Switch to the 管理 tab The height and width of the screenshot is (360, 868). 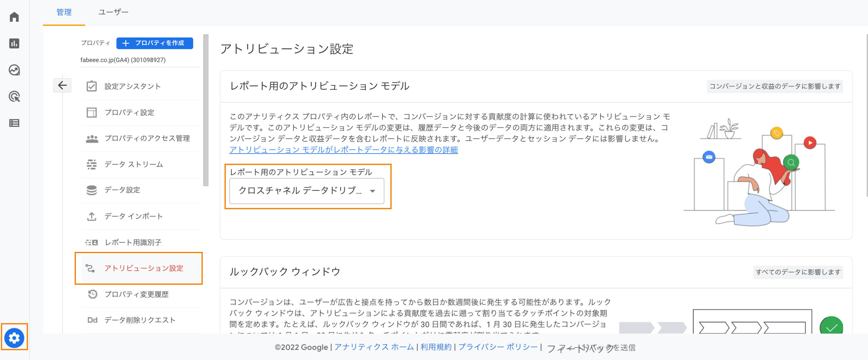tap(64, 13)
